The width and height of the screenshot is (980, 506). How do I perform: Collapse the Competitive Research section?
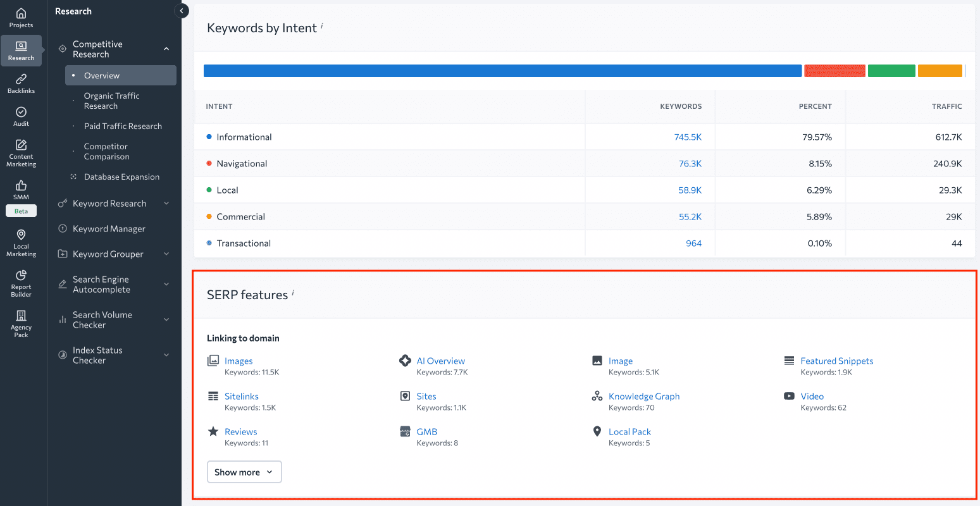pyautogui.click(x=166, y=48)
